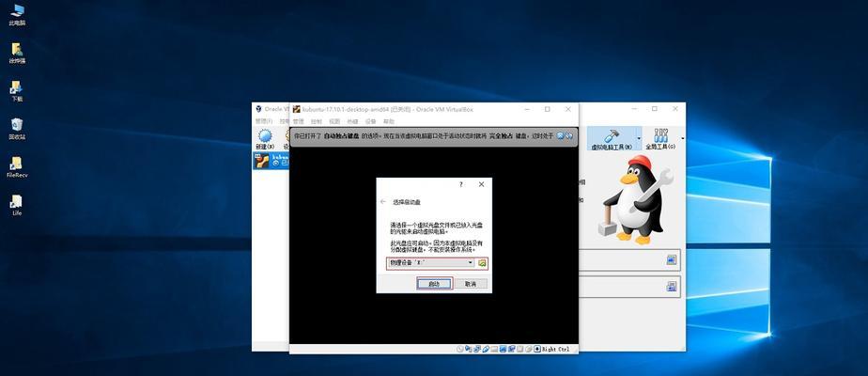Browse for a virtual optical disk file via the folder icon

(x=482, y=263)
